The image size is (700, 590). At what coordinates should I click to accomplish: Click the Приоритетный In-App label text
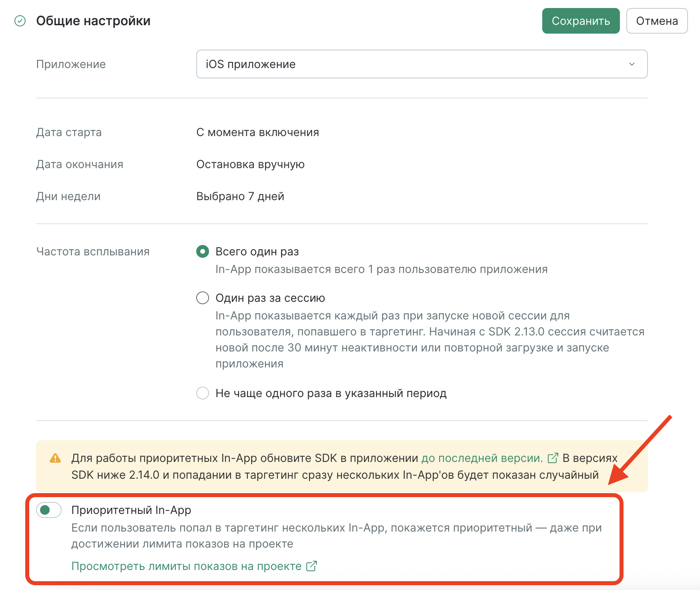(x=131, y=510)
